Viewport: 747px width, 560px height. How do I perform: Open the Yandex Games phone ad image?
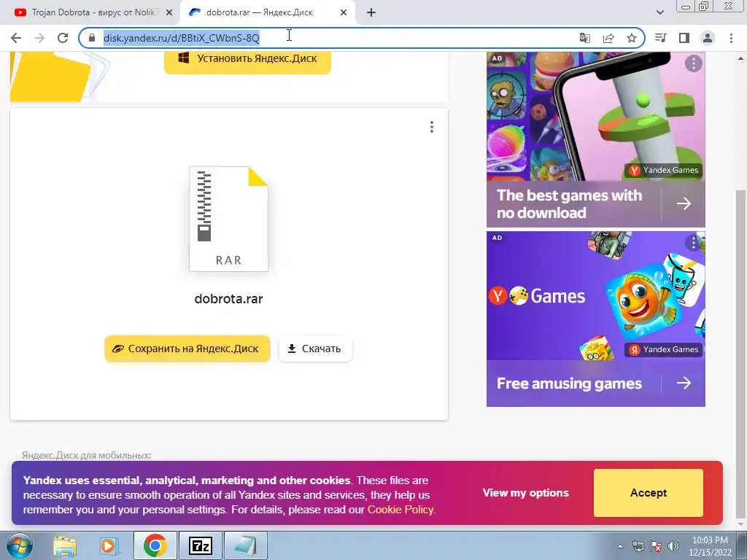pos(595,116)
